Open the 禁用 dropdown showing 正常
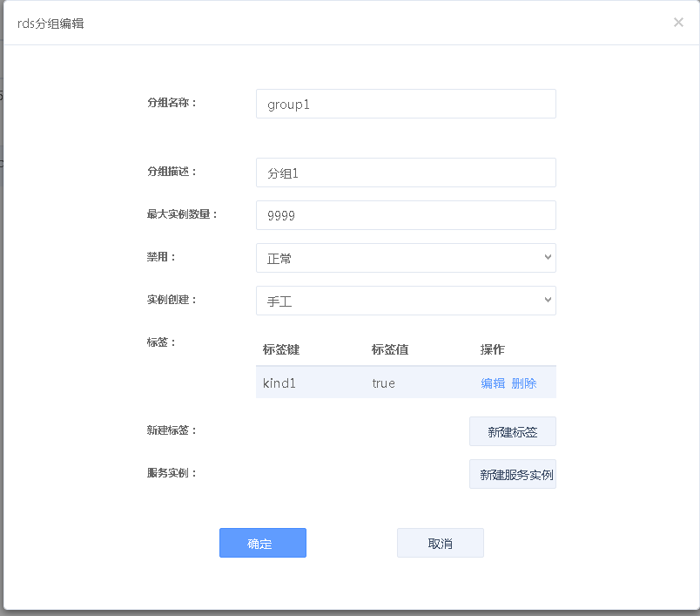Screen dimensions: 700x616 pos(406,258)
